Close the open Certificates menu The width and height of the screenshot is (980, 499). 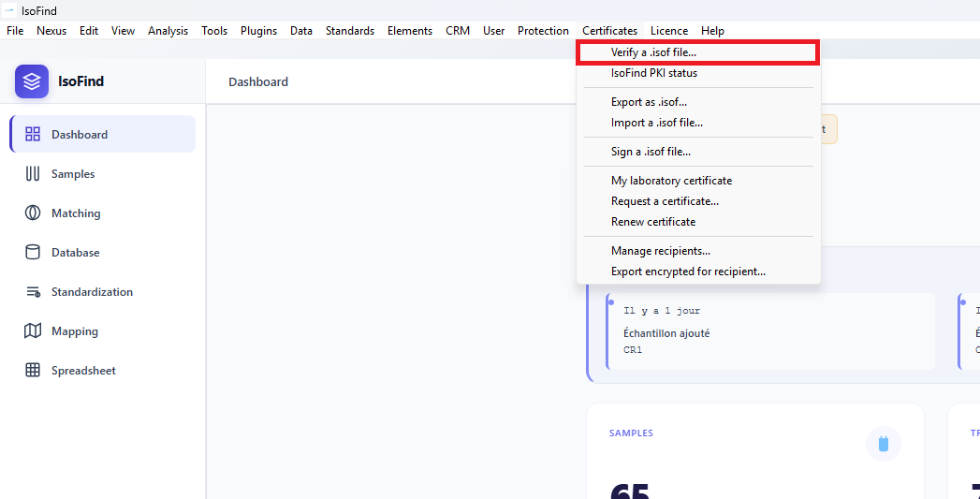tap(610, 31)
